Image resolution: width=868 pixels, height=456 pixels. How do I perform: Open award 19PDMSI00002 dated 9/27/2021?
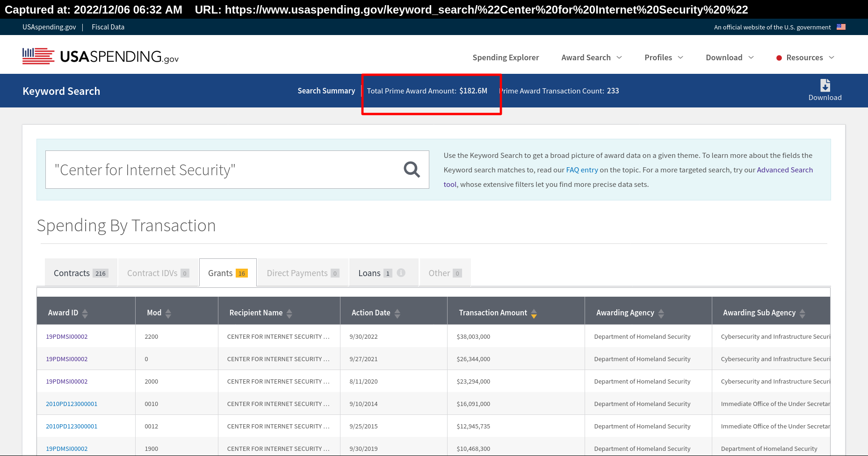[x=66, y=359]
